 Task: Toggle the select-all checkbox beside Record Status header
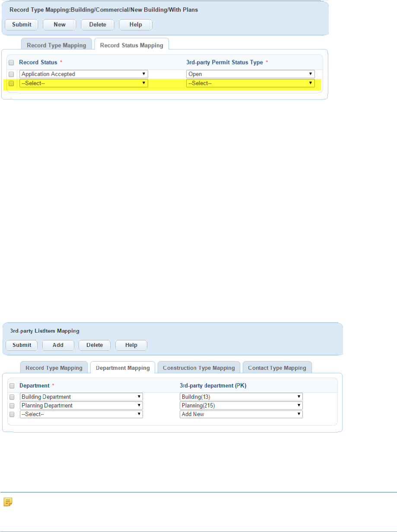11,63
